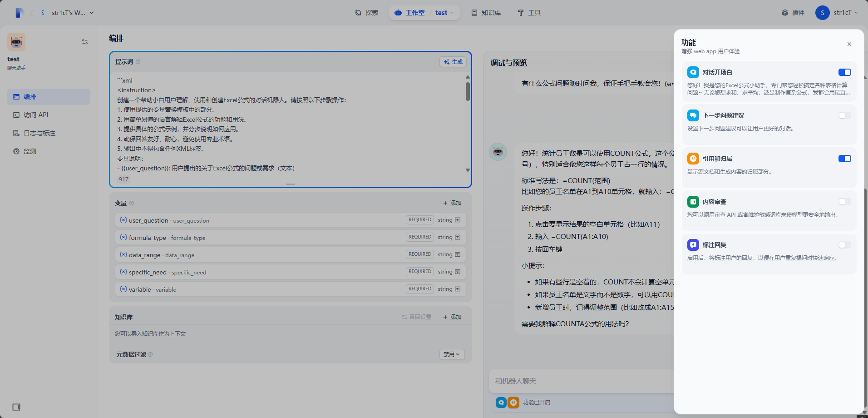Click the type icon in the variable row

[x=458, y=289]
